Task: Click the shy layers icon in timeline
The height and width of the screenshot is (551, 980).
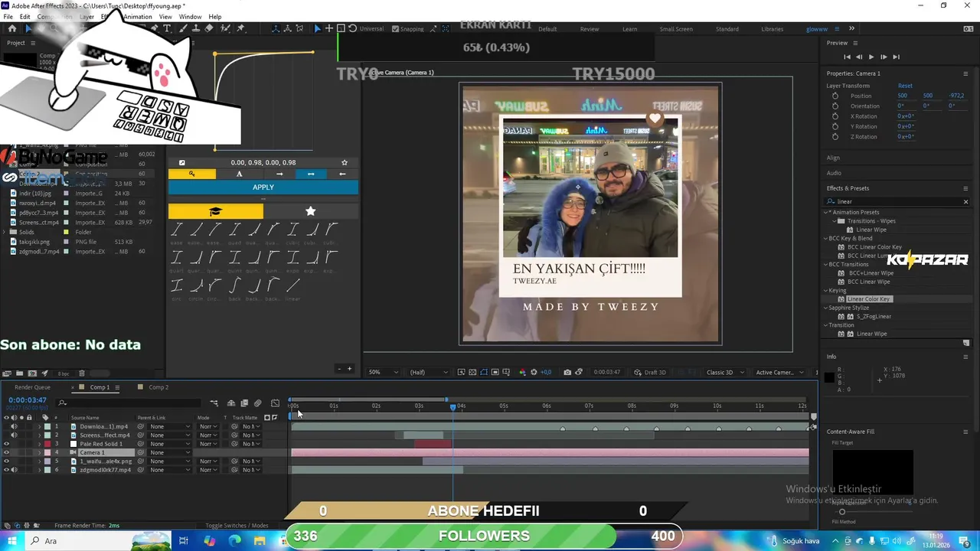Action: coord(230,403)
